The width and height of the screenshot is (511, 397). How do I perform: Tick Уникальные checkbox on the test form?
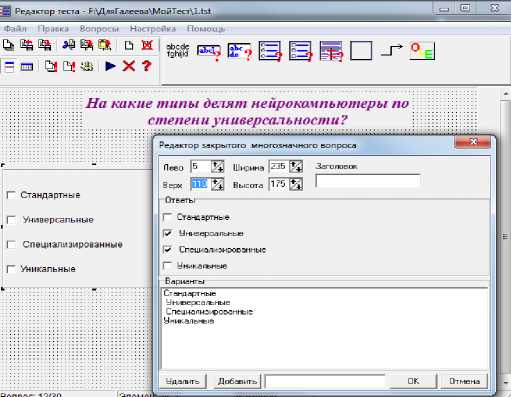click(11, 269)
